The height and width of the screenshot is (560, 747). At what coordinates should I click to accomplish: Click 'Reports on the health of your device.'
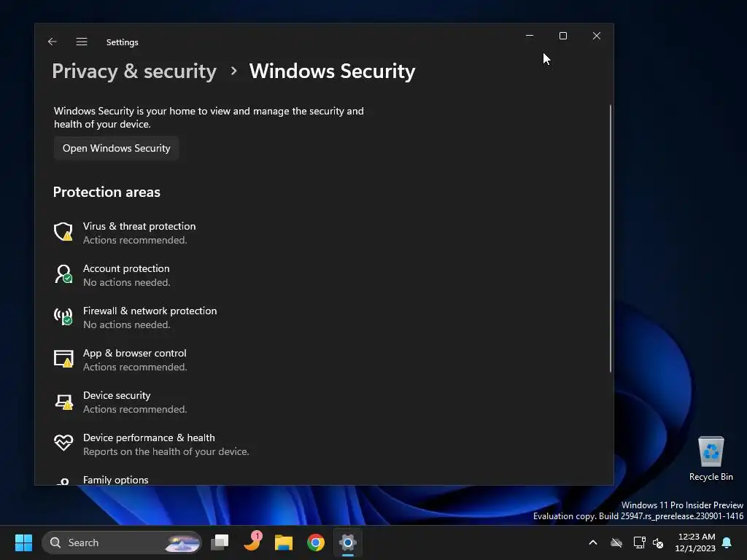point(166,451)
